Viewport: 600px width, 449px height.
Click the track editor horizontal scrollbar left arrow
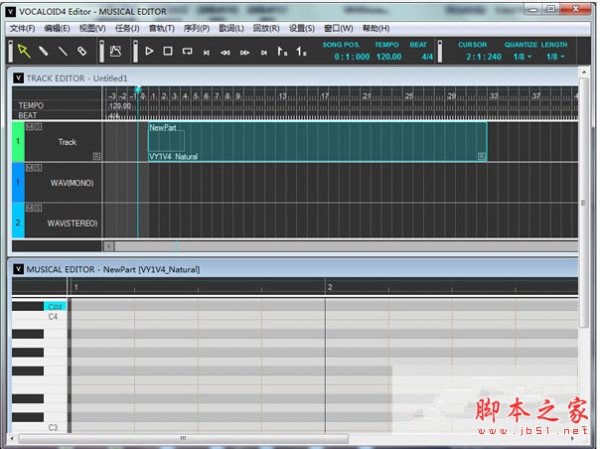pyautogui.click(x=109, y=246)
